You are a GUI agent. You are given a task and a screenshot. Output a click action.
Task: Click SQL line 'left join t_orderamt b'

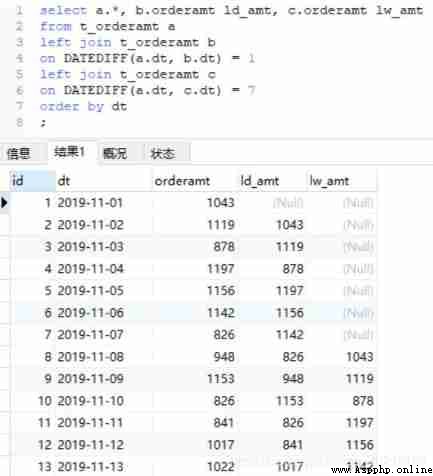(128, 43)
